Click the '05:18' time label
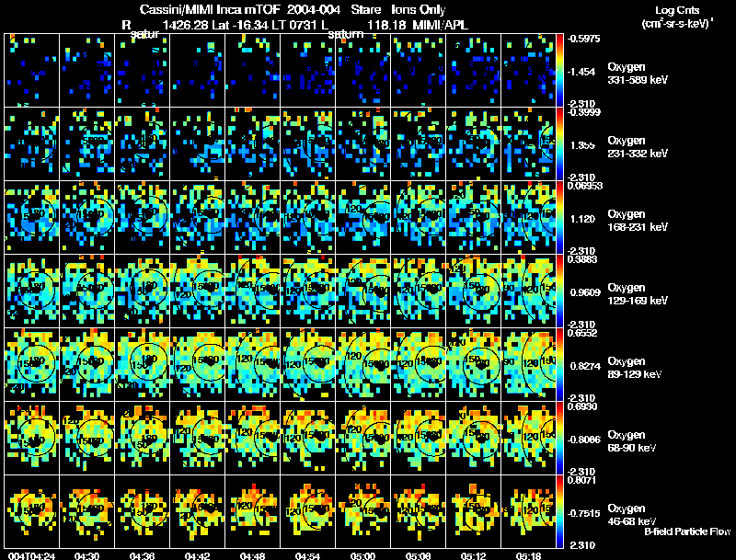 (x=528, y=556)
